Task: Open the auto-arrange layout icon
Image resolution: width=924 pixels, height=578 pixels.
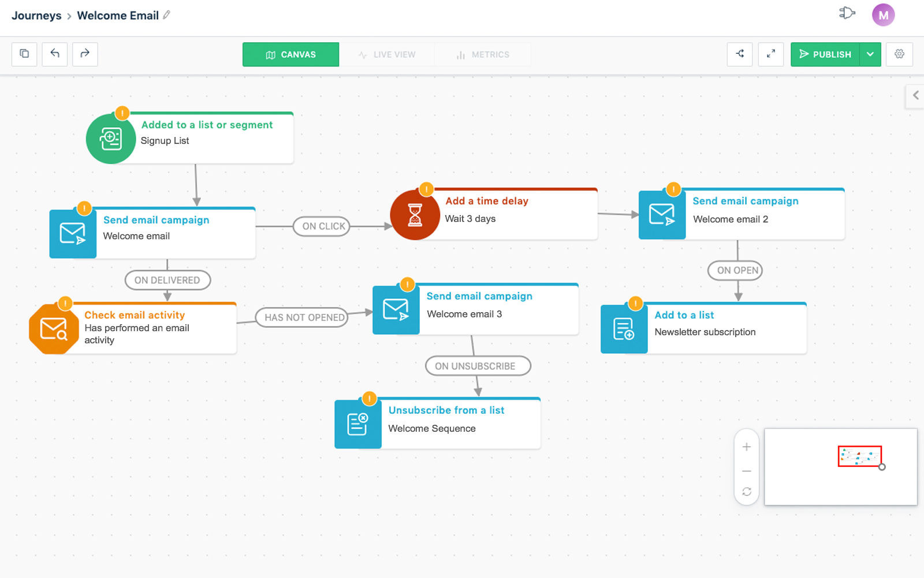Action: click(x=740, y=54)
